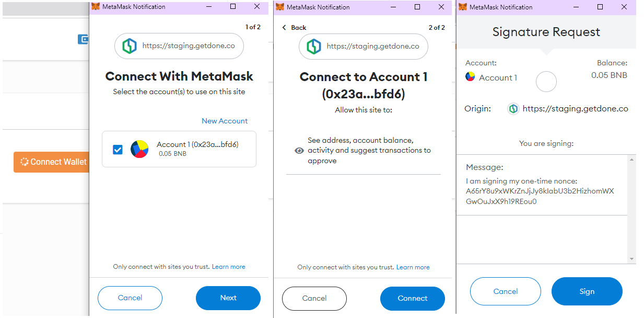Uncheck the Account 1 checkbox

[x=118, y=150]
